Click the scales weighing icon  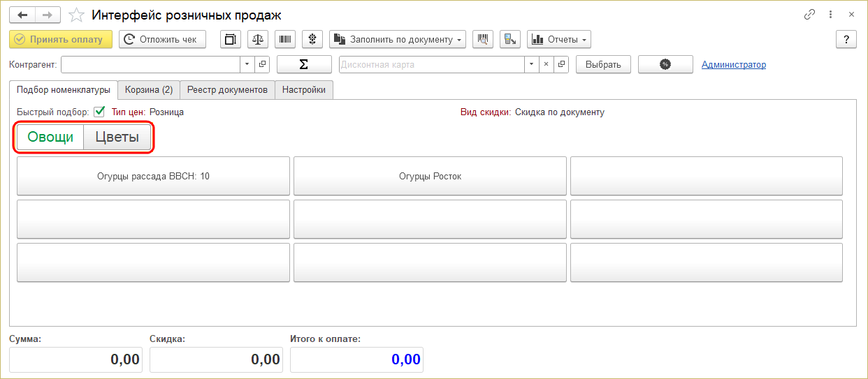click(x=259, y=39)
